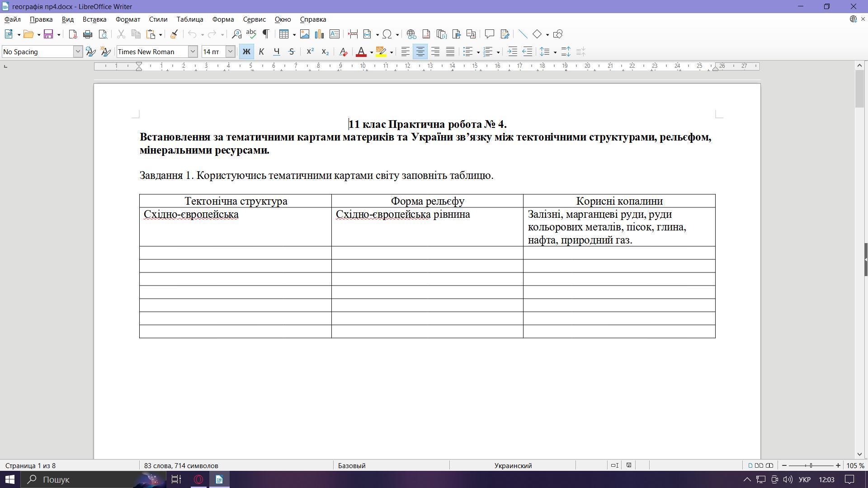Toggle Bold formatting button
Image resolution: width=868 pixels, height=488 pixels.
pos(246,52)
